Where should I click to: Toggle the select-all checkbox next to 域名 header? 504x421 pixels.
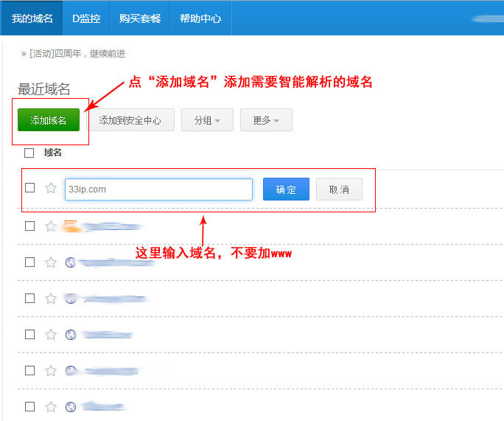(29, 153)
